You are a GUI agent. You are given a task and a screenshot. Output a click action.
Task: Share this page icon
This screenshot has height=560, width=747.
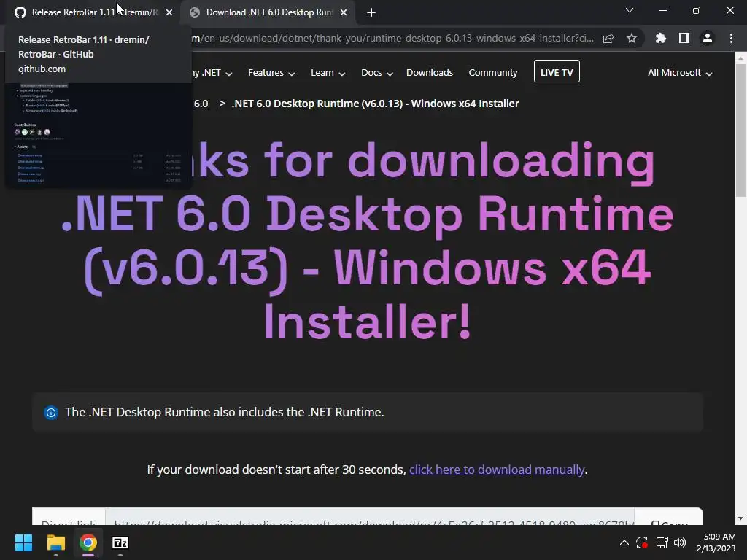click(x=608, y=39)
